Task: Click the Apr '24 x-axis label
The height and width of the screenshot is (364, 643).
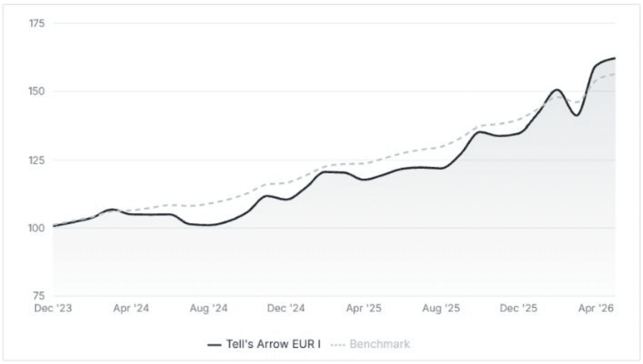Action: [131, 308]
